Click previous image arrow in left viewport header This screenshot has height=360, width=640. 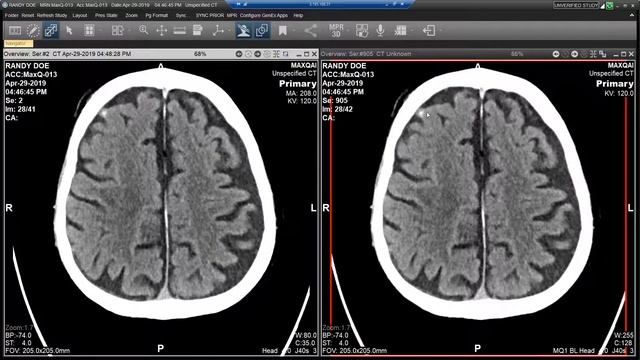(x=239, y=54)
